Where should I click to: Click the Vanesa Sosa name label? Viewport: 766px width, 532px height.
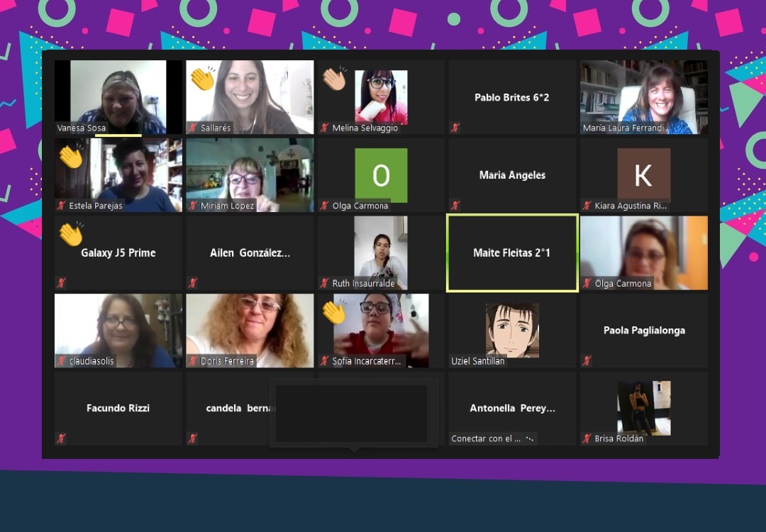82,128
